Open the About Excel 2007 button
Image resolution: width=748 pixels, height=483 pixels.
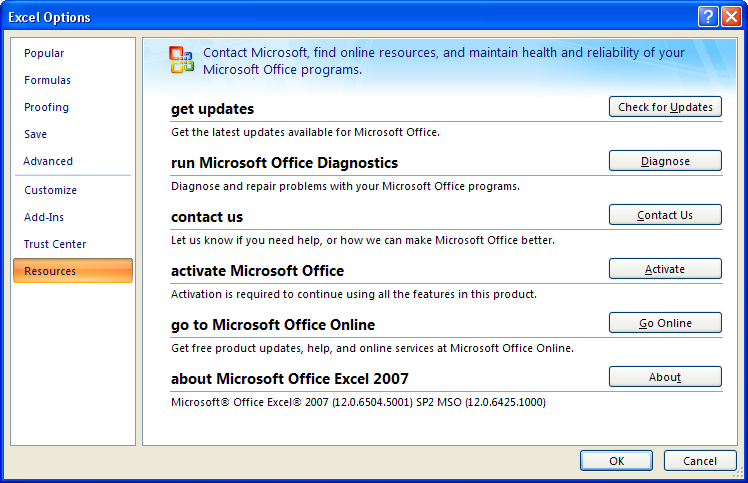(665, 377)
